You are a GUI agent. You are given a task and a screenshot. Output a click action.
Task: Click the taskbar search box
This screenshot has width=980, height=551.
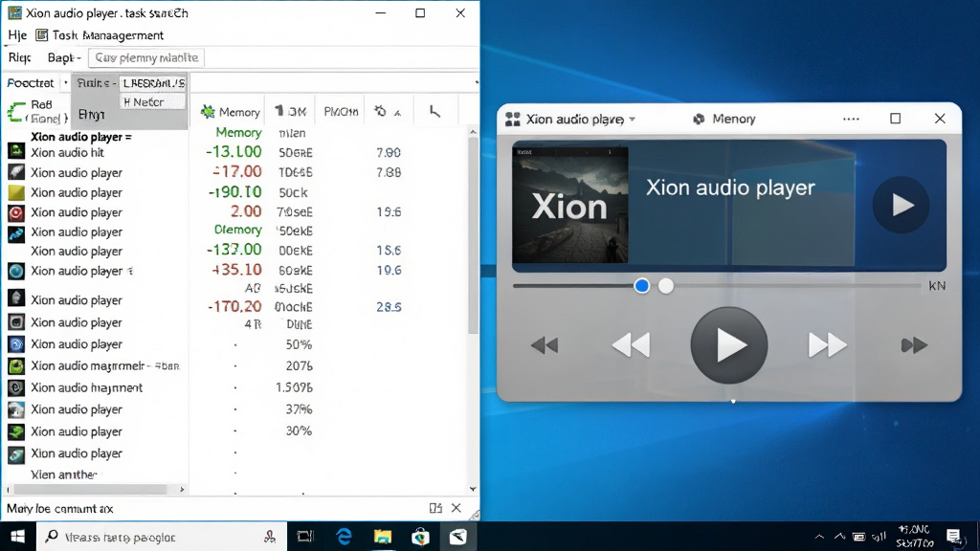pyautogui.click(x=161, y=537)
